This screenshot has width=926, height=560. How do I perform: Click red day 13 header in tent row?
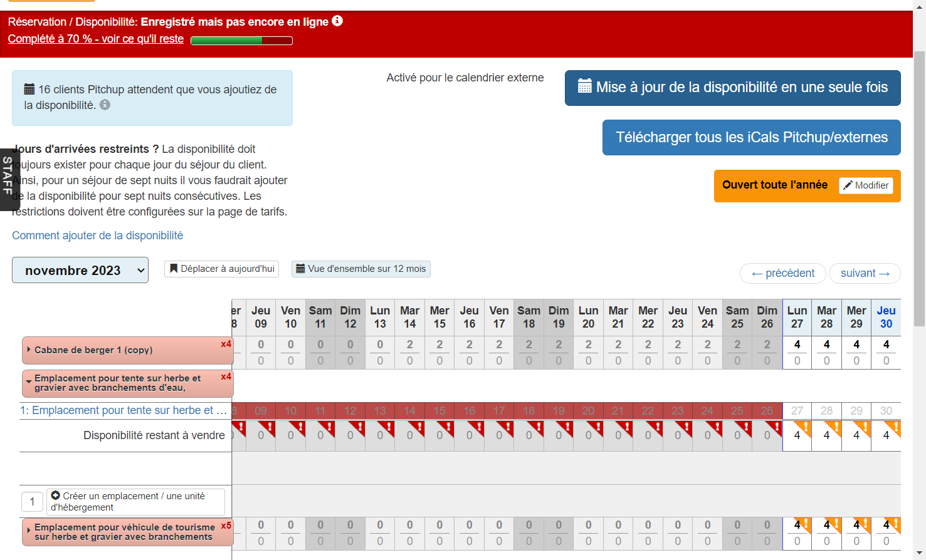click(380, 411)
